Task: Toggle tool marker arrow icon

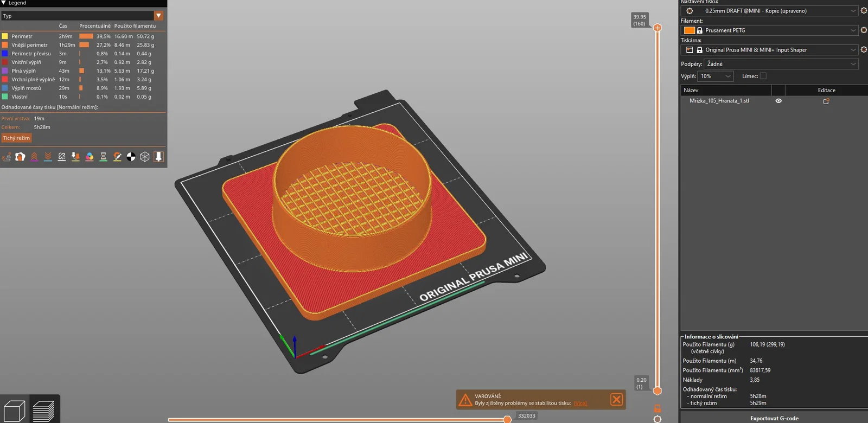Action: point(158,157)
